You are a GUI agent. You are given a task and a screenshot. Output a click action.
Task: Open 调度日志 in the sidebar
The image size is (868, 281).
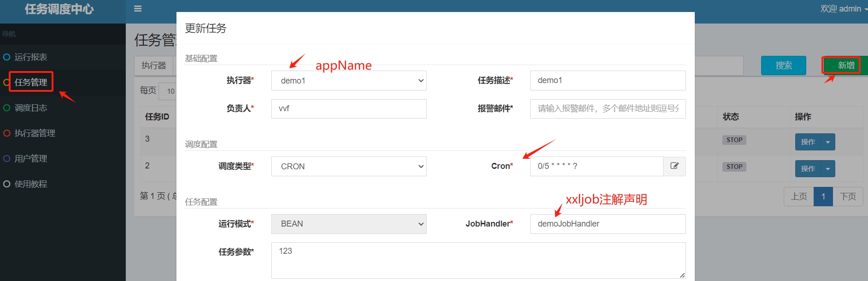tap(31, 108)
